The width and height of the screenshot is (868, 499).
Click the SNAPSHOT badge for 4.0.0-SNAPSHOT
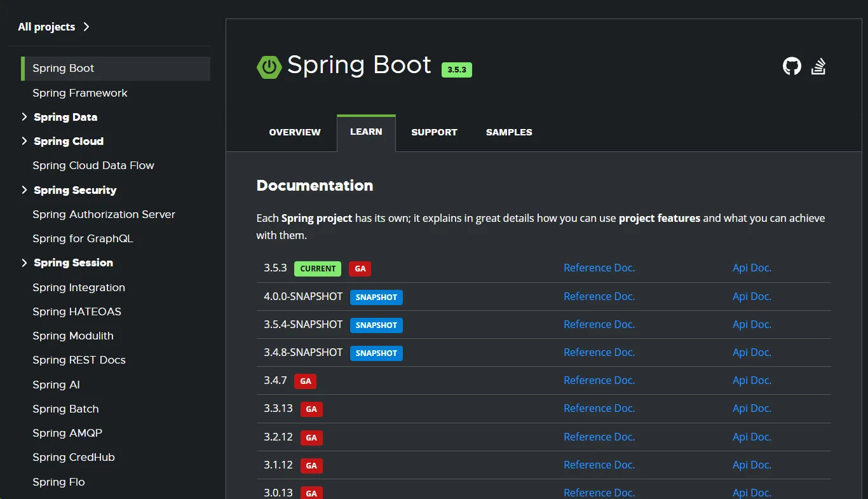(x=376, y=297)
